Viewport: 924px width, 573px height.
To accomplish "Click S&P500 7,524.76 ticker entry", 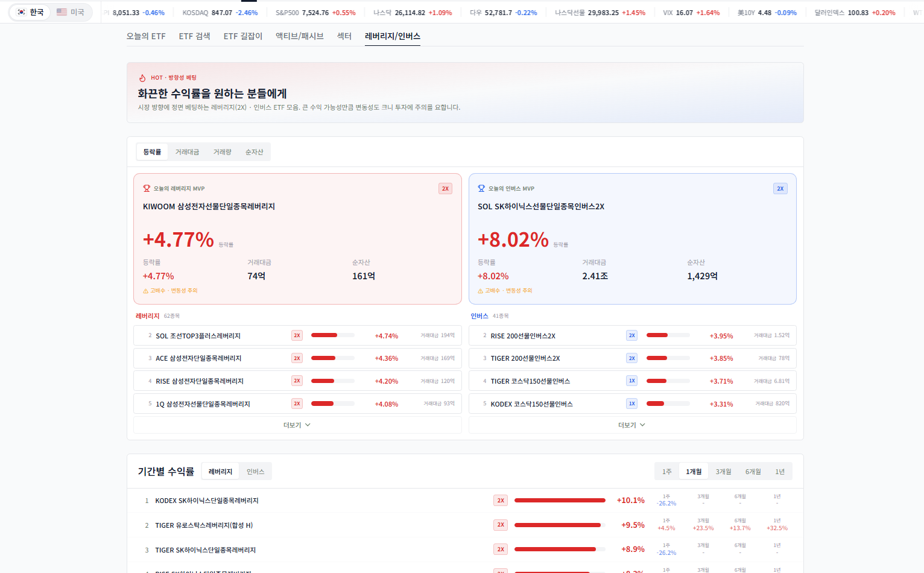I will [x=315, y=13].
